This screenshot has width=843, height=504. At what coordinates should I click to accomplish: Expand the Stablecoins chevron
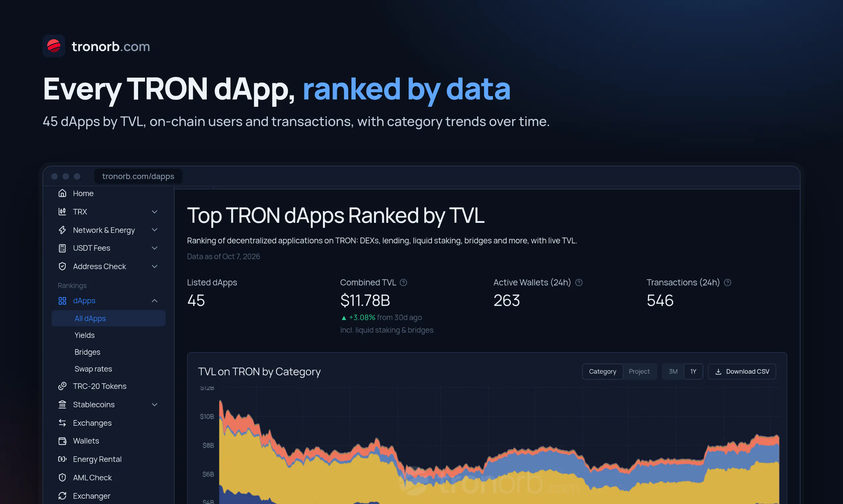(x=155, y=405)
